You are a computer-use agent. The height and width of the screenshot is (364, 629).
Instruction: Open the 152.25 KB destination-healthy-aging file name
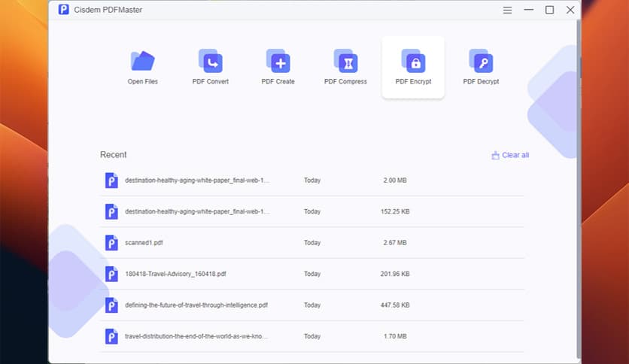[x=197, y=211]
